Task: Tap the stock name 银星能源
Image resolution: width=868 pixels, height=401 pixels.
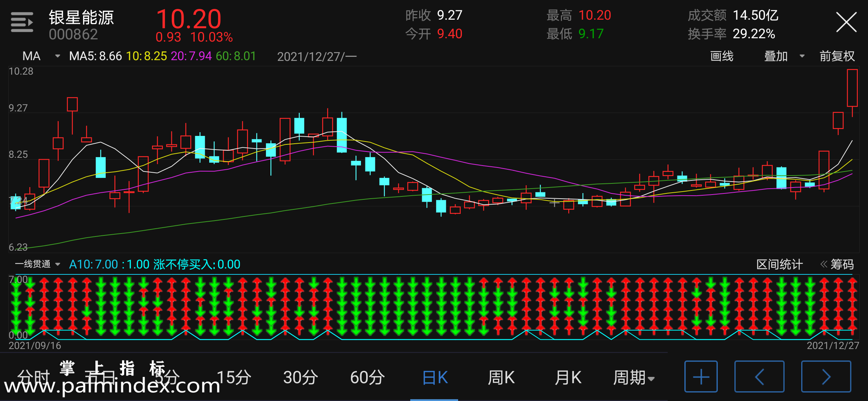Action: pyautogui.click(x=81, y=17)
